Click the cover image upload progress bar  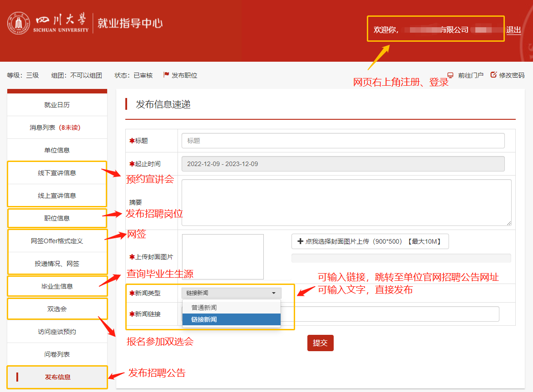click(401, 258)
